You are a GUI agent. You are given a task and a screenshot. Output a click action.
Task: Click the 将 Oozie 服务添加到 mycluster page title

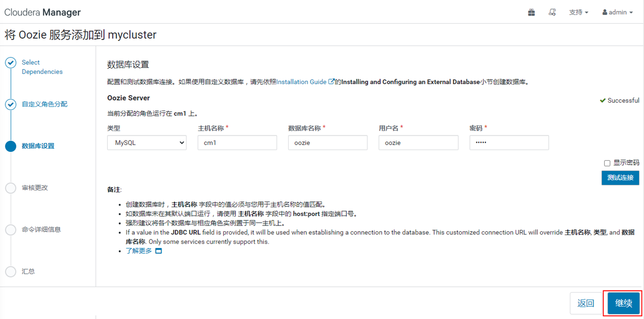(80, 35)
